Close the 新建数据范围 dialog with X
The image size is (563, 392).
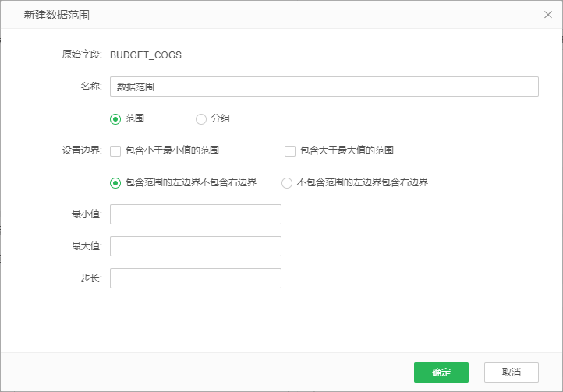(548, 15)
